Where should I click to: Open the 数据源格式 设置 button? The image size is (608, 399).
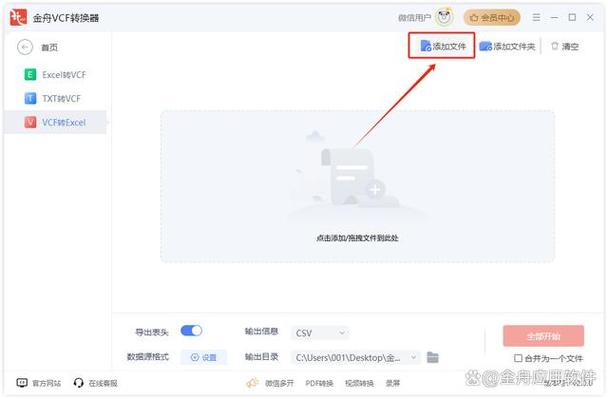[204, 357]
